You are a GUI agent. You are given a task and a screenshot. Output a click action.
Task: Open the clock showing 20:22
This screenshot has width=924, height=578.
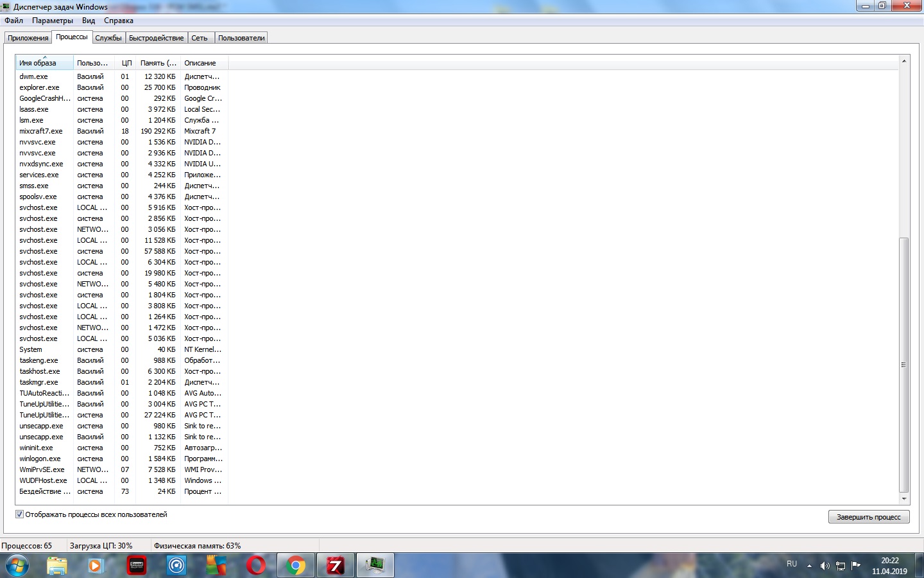point(889,566)
